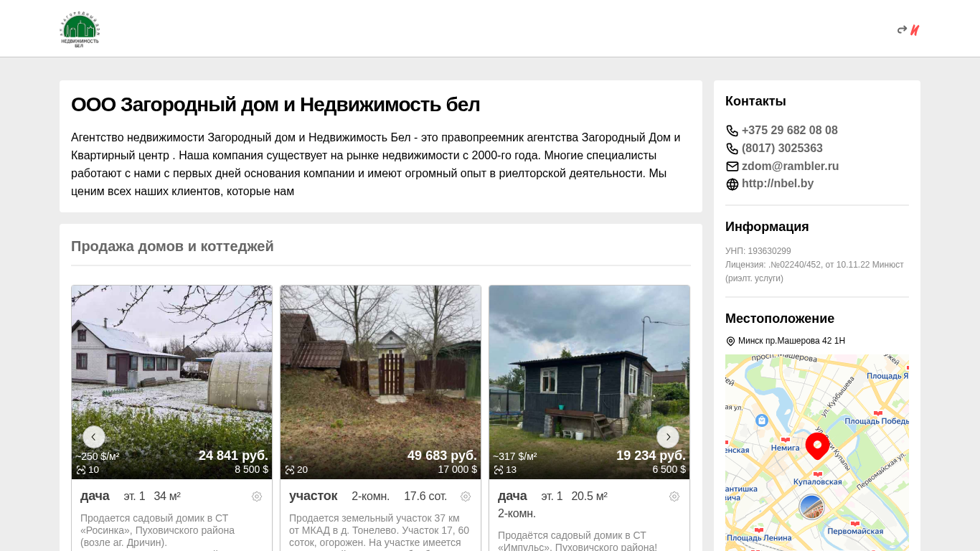
Task: Click the photo count icon showing 13
Action: coord(499,470)
